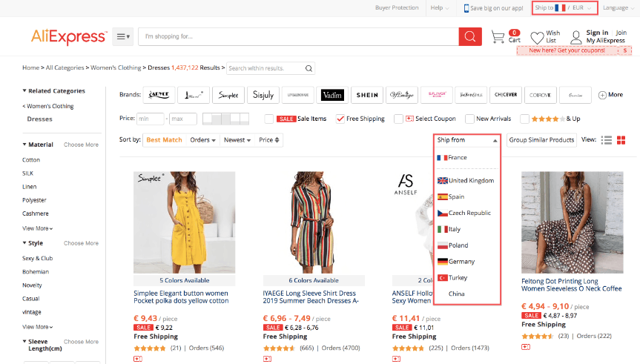This screenshot has height=364, width=640.
Task: Uncheck the Free Shipping checkbox
Action: (340, 119)
